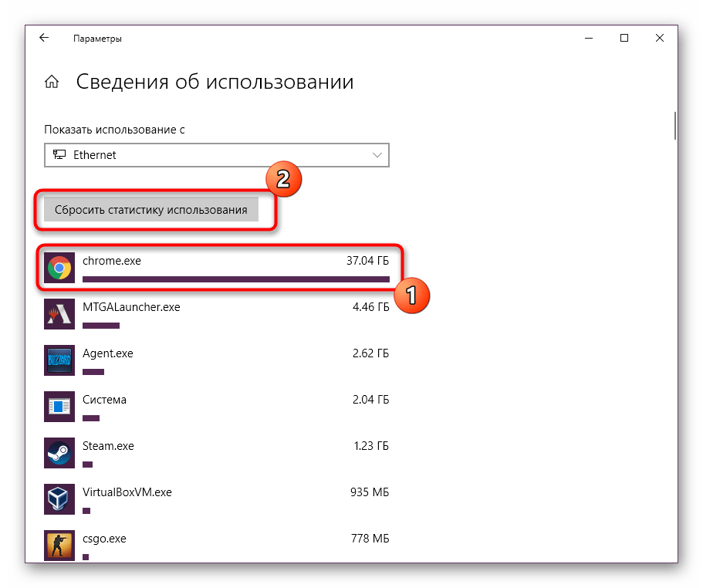Screen dimensions: 703x588
Task: Maximize the Параметры window
Action: (624, 38)
